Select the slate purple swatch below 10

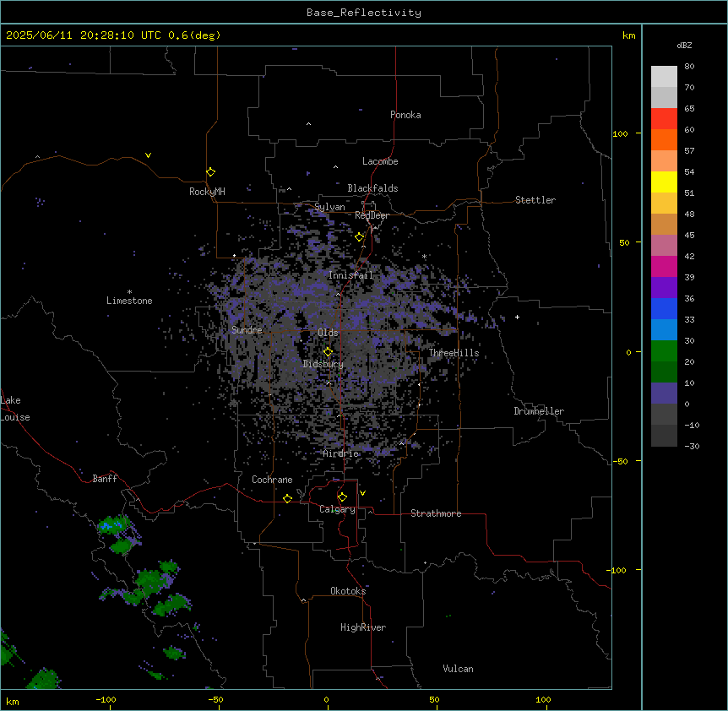coord(664,393)
